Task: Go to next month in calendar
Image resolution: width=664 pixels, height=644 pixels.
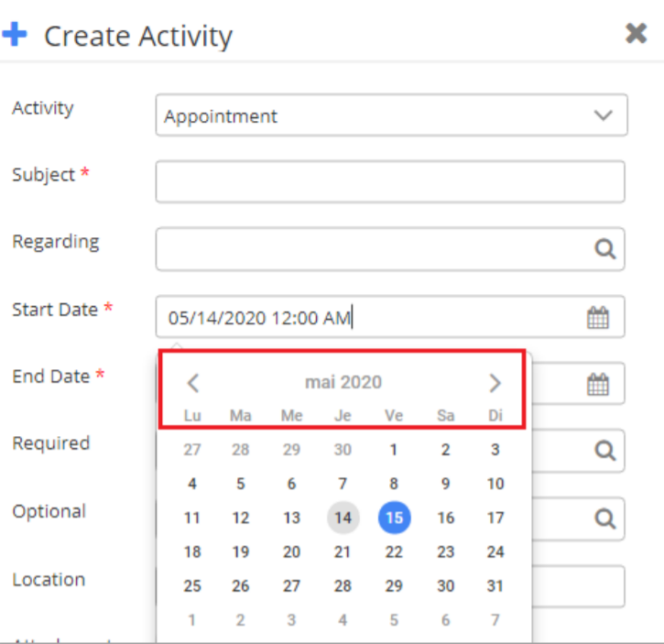Action: click(495, 383)
